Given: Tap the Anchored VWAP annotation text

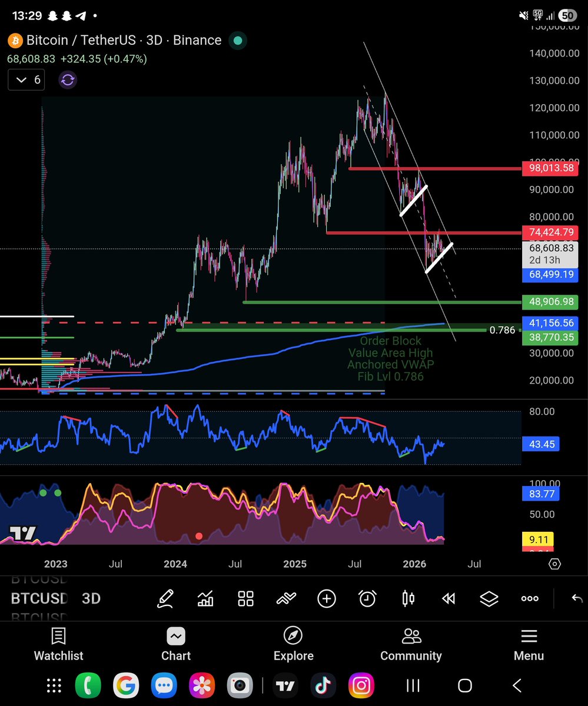Looking at the screenshot, I should (390, 364).
